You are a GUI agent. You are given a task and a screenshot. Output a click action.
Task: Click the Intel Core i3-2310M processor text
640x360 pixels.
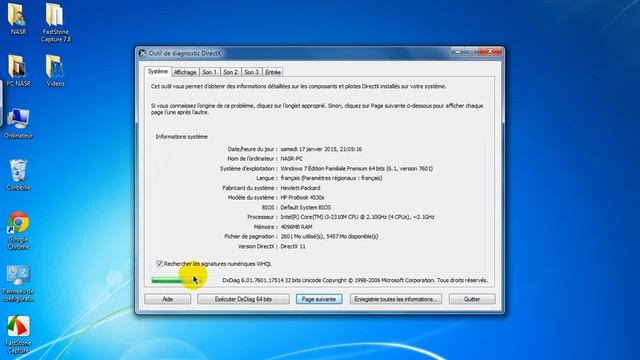coord(358,217)
